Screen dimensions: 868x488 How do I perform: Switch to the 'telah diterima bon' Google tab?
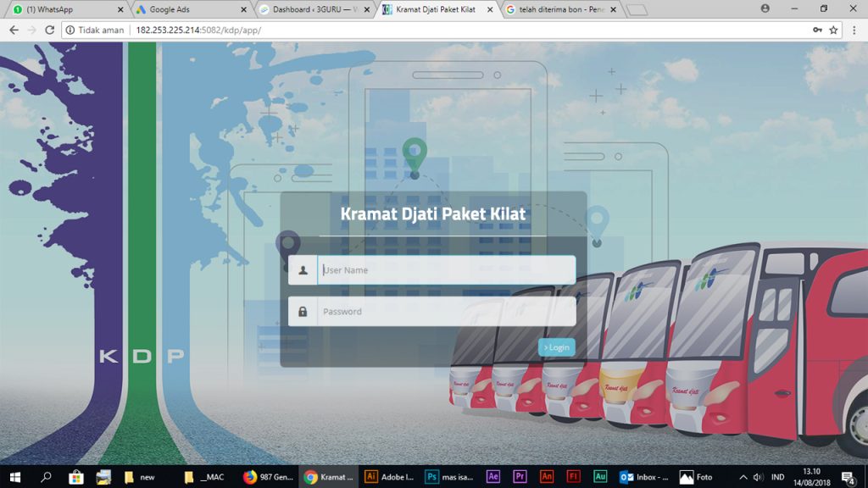click(x=559, y=9)
